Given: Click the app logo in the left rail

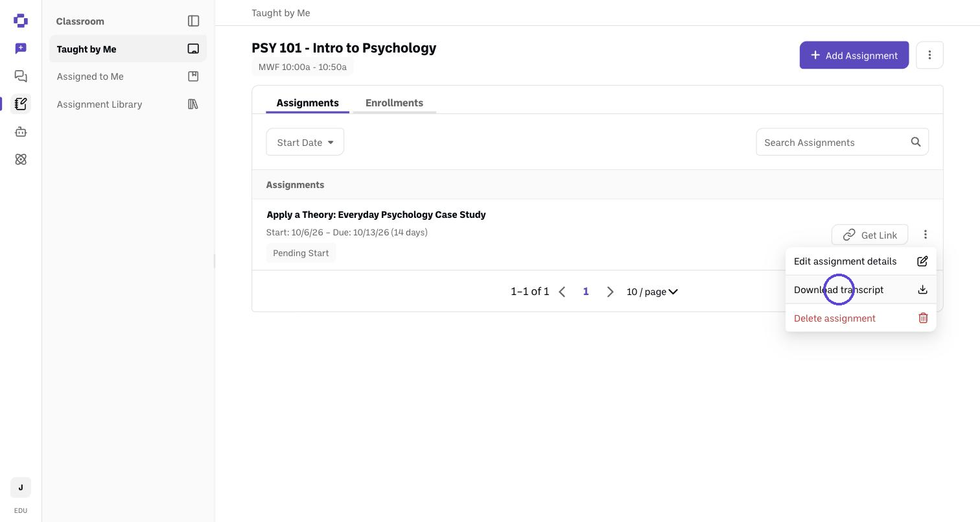Looking at the screenshot, I should 21,21.
